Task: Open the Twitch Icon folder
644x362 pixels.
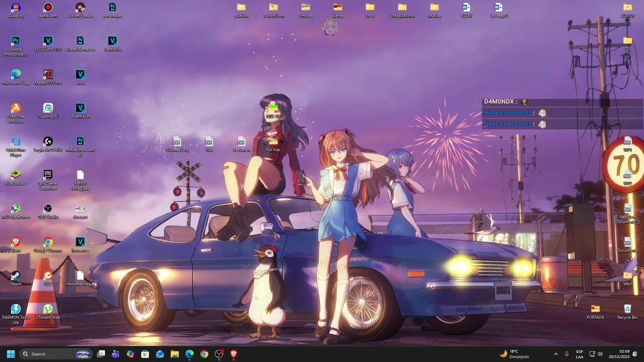Action: click(273, 11)
